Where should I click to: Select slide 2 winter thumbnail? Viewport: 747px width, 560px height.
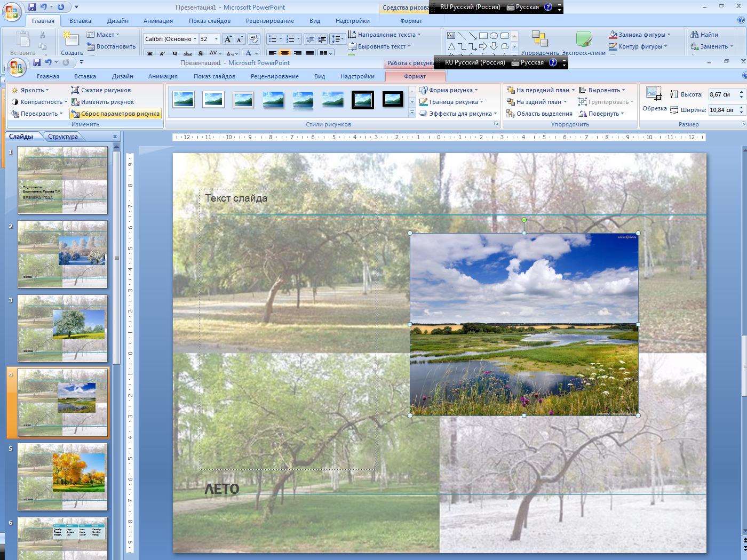click(x=62, y=254)
